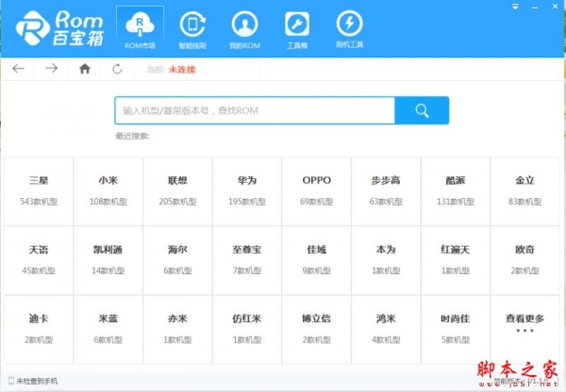Close the Rom百宝箱 window
The height and width of the screenshot is (392, 566).
click(556, 7)
